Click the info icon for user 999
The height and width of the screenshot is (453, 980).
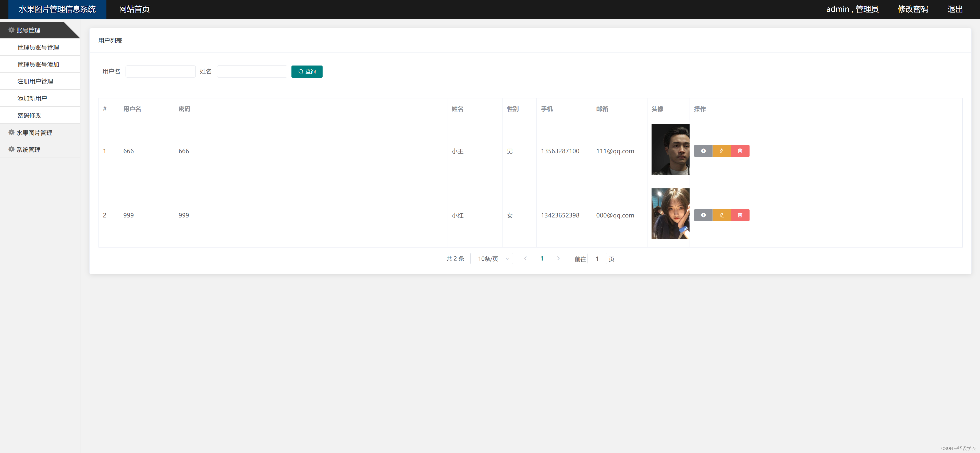703,215
